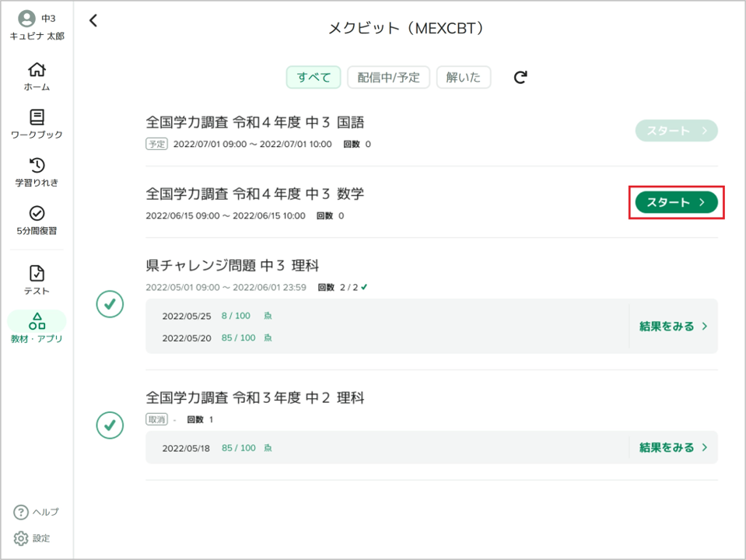Click the 取消 status badge
Viewport: 746px width, 560px height.
[156, 419]
